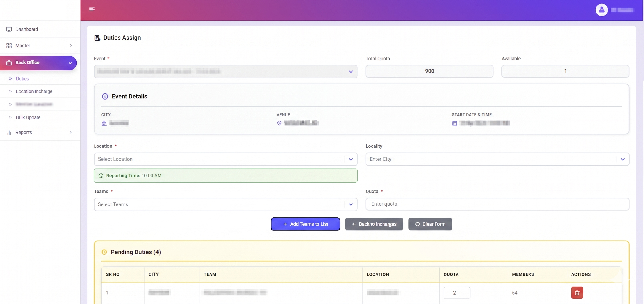The image size is (644, 304).
Task: Click the venue map pin icon
Action: pyautogui.click(x=279, y=123)
